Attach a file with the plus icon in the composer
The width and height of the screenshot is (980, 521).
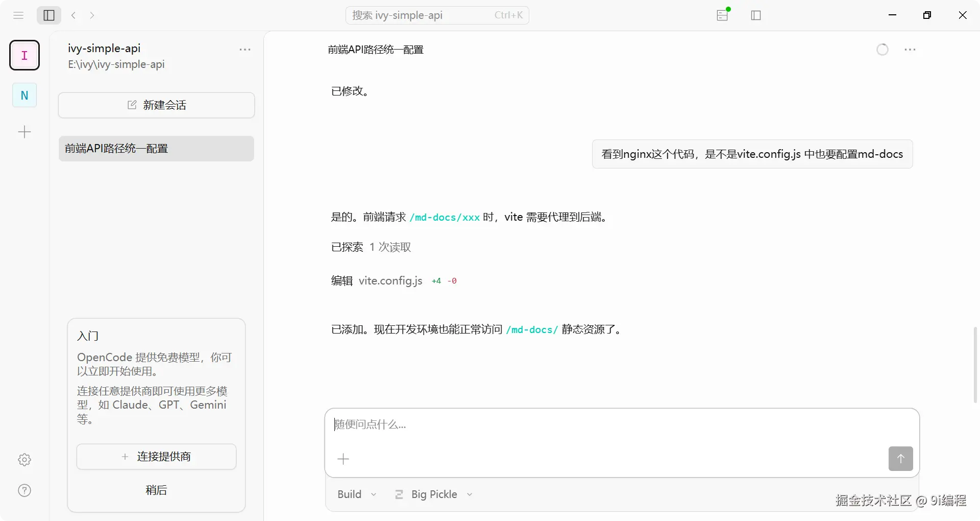click(344, 459)
